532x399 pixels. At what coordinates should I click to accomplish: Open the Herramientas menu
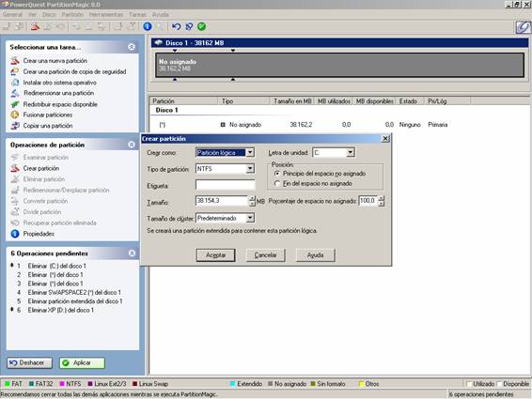point(106,15)
